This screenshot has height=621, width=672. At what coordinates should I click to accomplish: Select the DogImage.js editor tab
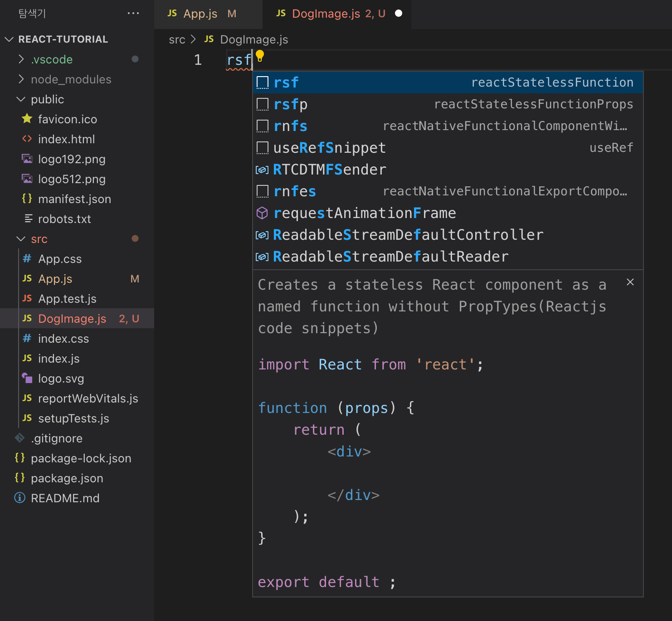(337, 14)
